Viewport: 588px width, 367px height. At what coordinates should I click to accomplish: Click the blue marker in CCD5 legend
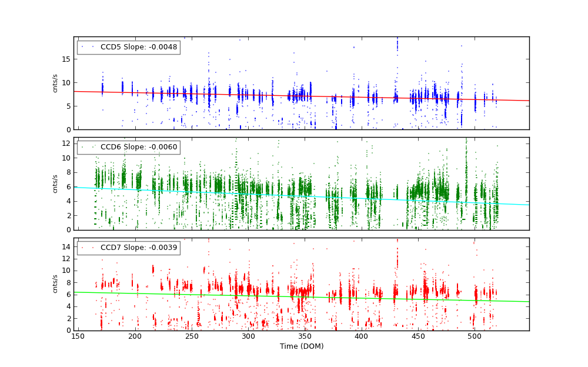pos(88,47)
